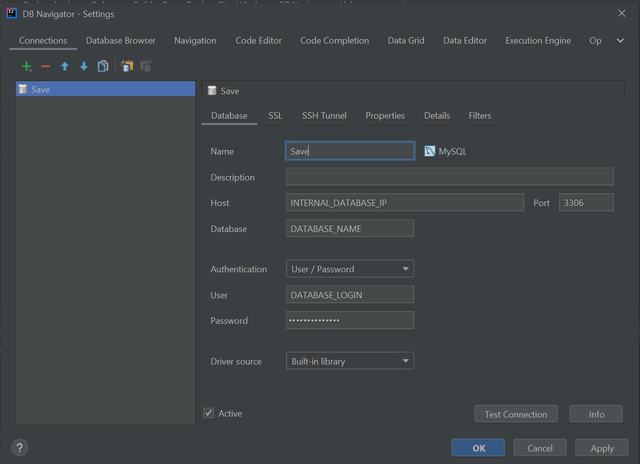Open the Authentication dropdown
Image resolution: width=640 pixels, height=464 pixels.
tap(350, 269)
